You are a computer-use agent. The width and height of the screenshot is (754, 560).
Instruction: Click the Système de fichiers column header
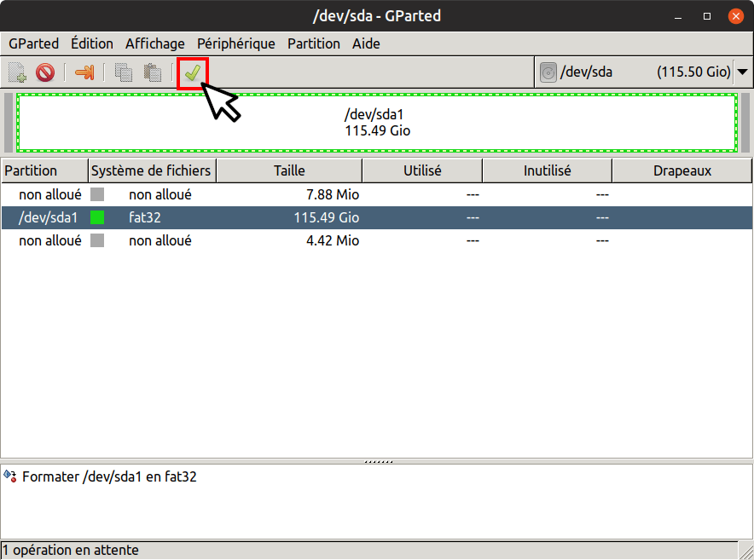[x=153, y=170]
